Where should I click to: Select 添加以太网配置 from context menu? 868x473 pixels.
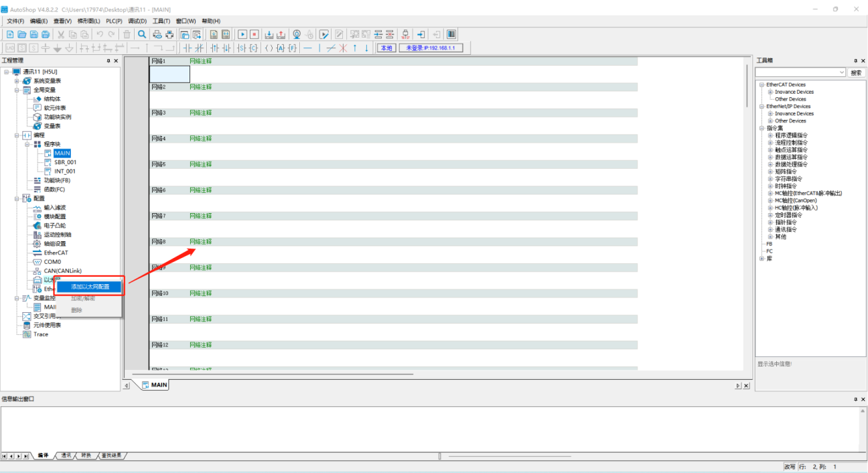pos(90,287)
